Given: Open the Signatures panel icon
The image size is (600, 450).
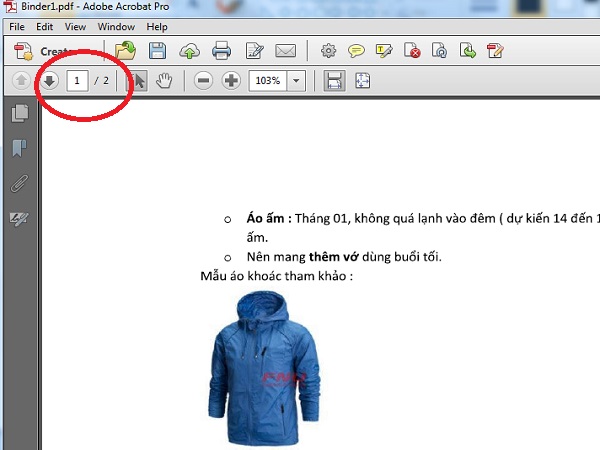Looking at the screenshot, I should (19, 219).
